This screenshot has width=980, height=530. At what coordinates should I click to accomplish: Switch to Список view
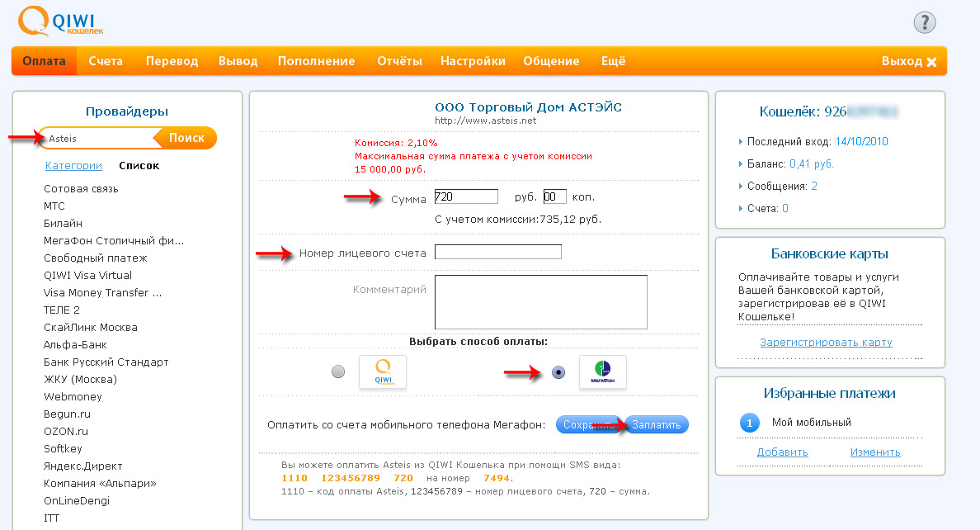tap(139, 165)
